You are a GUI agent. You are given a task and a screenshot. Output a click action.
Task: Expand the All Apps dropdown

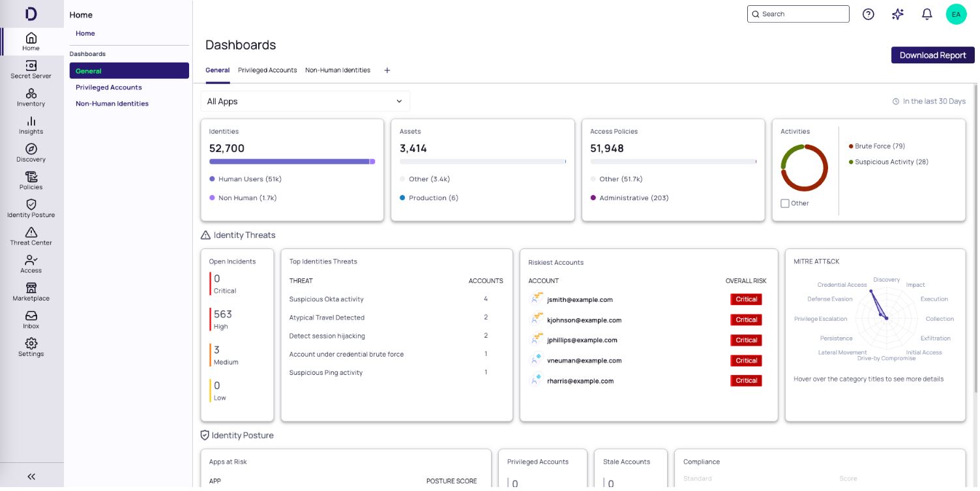[305, 101]
